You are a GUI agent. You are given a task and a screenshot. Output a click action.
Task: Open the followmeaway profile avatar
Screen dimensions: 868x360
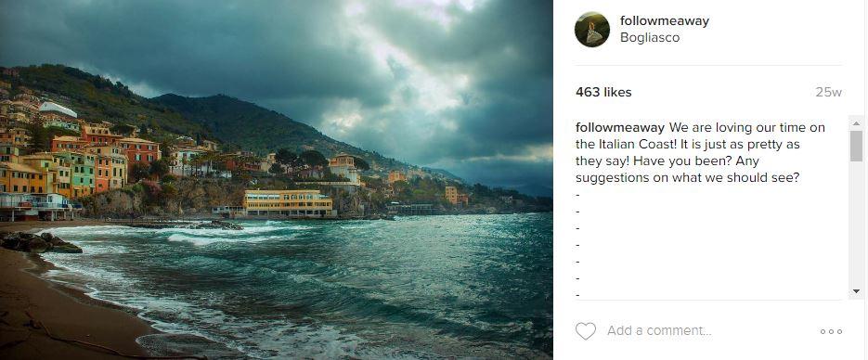(591, 30)
